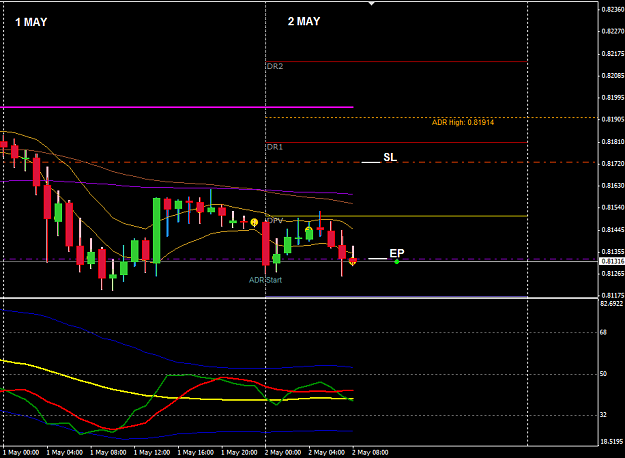The image size is (625, 458).
Task: Click the 18.5195 indicator scale value
Action: [611, 442]
